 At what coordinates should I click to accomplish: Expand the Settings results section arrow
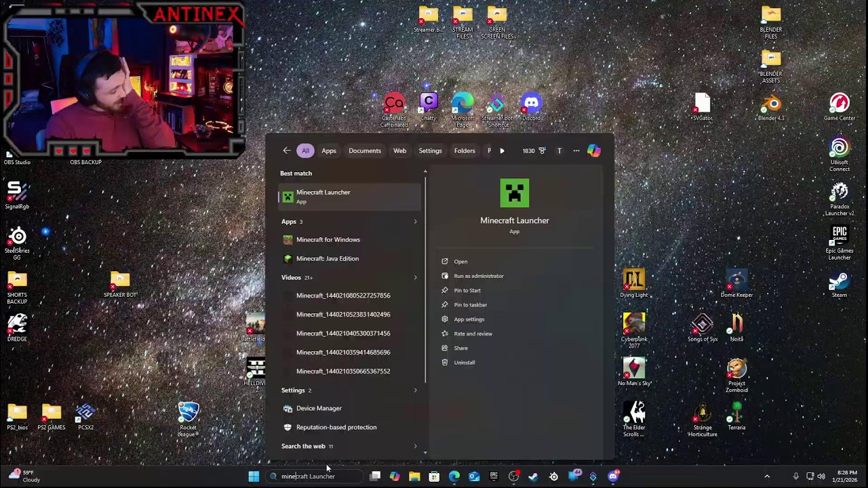click(415, 390)
